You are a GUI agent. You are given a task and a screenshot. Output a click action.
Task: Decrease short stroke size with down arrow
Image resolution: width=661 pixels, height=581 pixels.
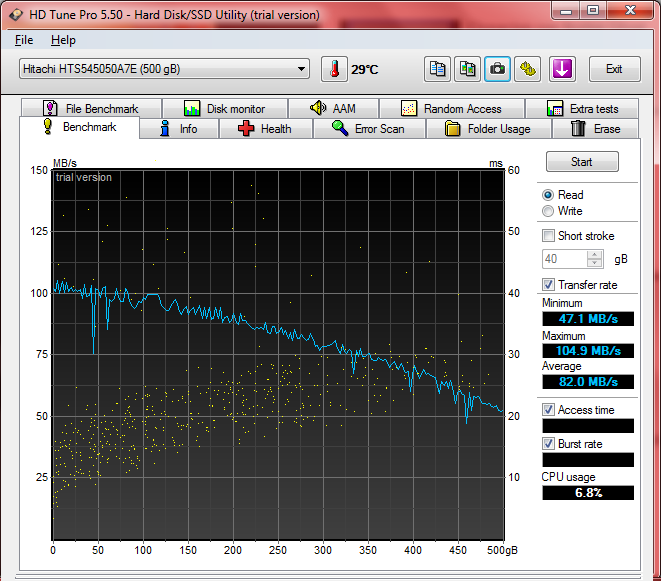(594, 263)
